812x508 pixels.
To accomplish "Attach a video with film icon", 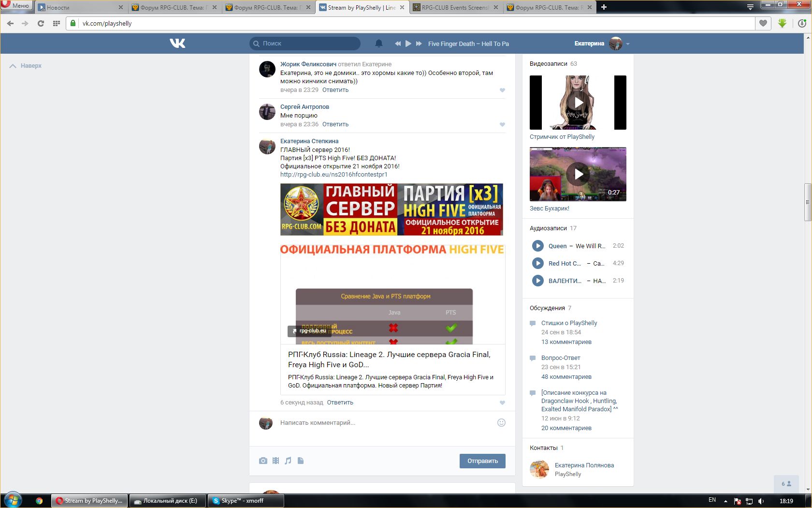I will pyautogui.click(x=275, y=461).
